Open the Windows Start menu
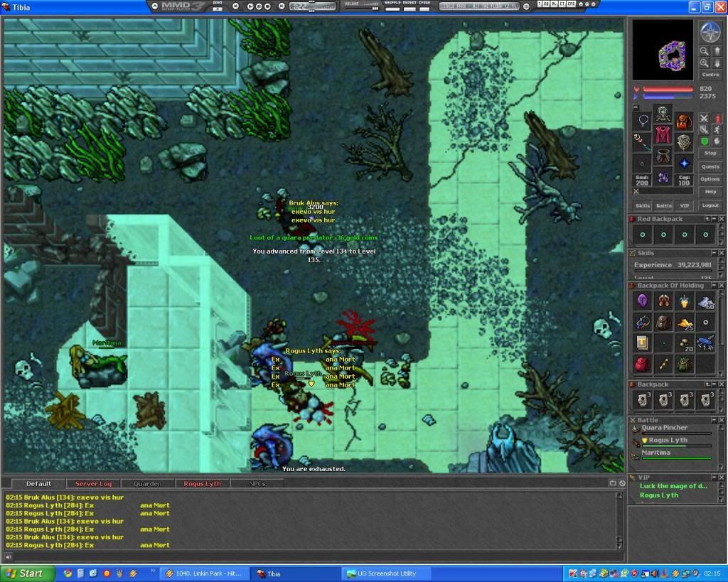 pyautogui.click(x=26, y=573)
